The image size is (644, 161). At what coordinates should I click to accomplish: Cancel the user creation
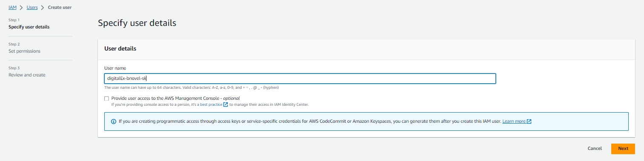coord(595,149)
